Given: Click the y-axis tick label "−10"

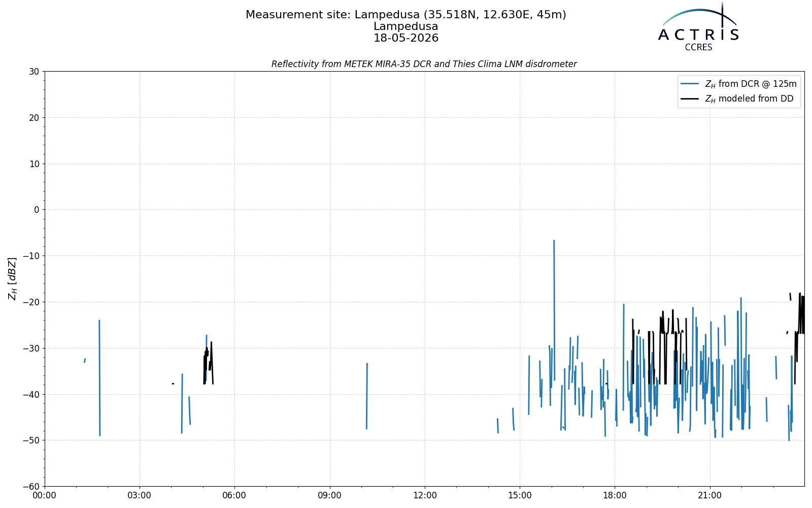Looking at the screenshot, I should pyautogui.click(x=30, y=256).
